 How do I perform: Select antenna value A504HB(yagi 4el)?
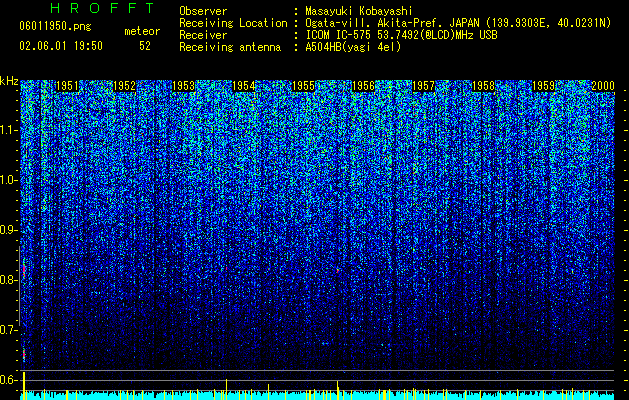pos(353,47)
